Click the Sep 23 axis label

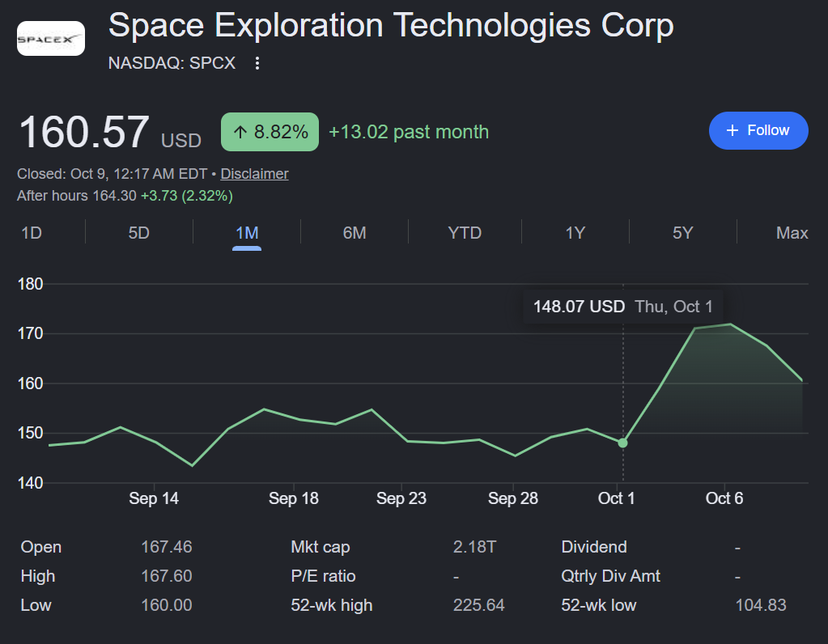pyautogui.click(x=401, y=498)
